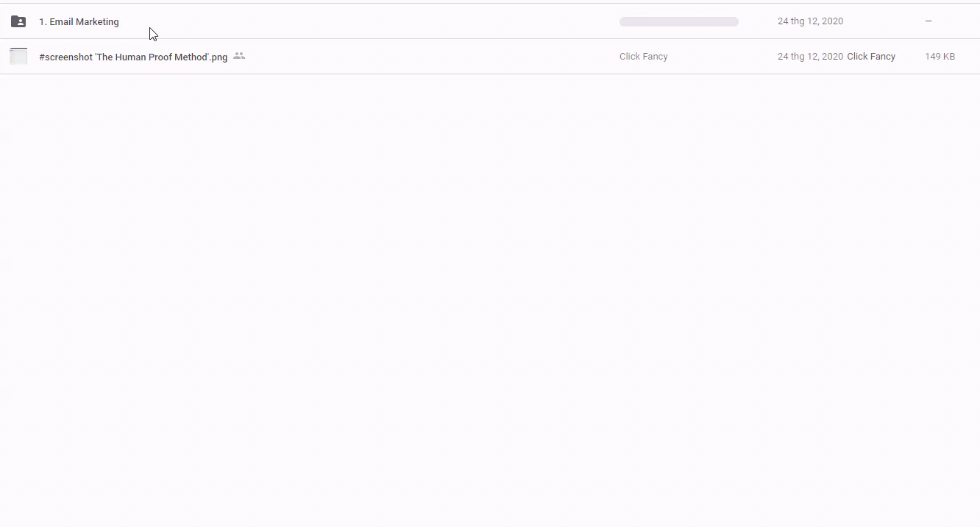
Task: Click the modified date of the Email Marketing folder
Action: (810, 21)
